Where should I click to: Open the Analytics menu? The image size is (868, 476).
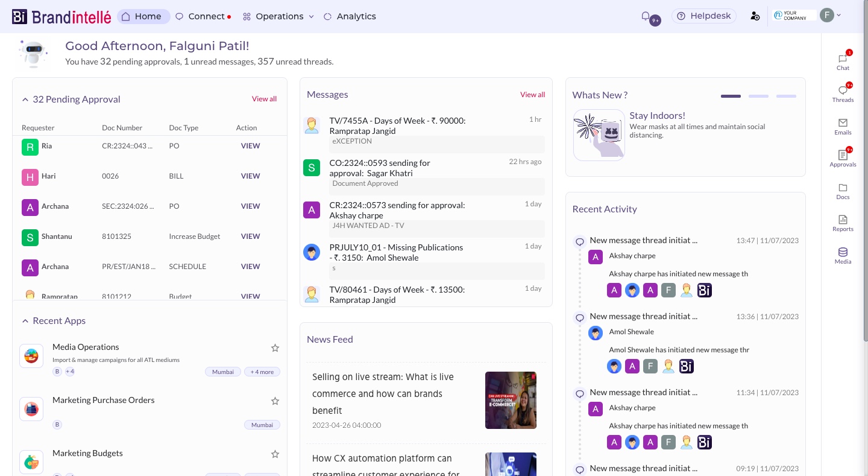tap(350, 16)
